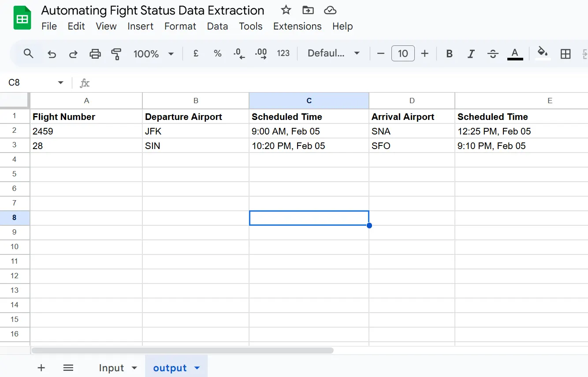Open more number formats 123
The width and height of the screenshot is (588, 377).
(283, 53)
